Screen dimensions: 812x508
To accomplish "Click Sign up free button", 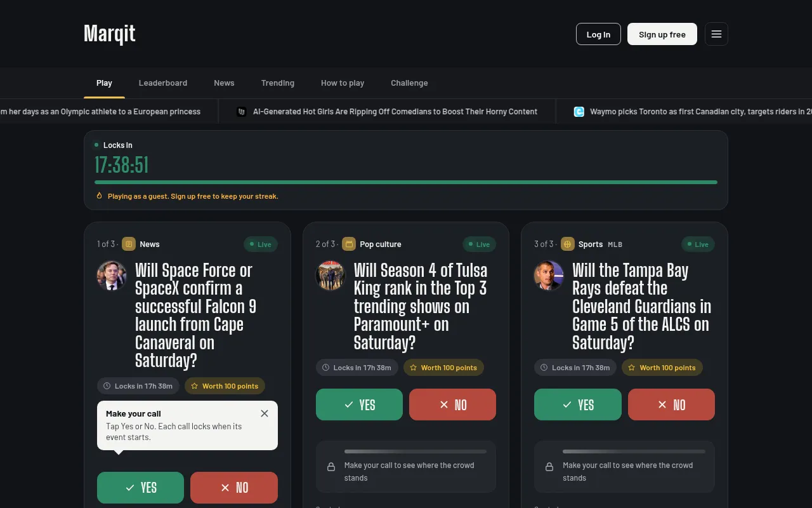I will [x=662, y=34].
